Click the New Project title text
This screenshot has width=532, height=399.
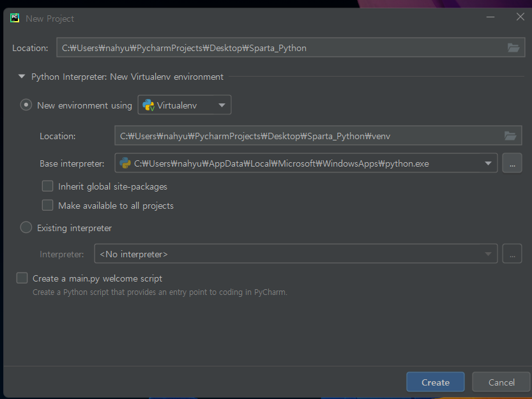point(50,19)
